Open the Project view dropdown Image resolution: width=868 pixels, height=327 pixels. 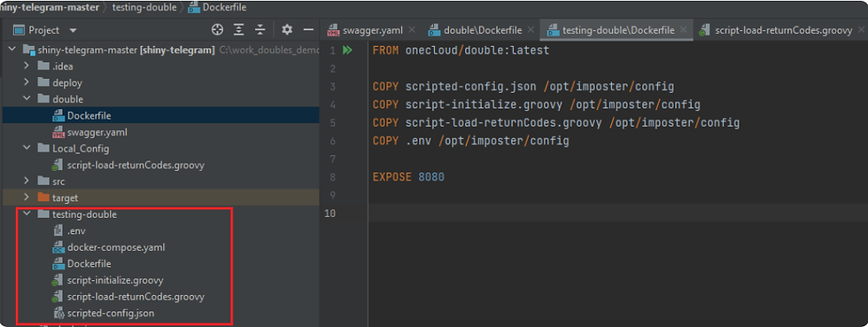pos(73,30)
